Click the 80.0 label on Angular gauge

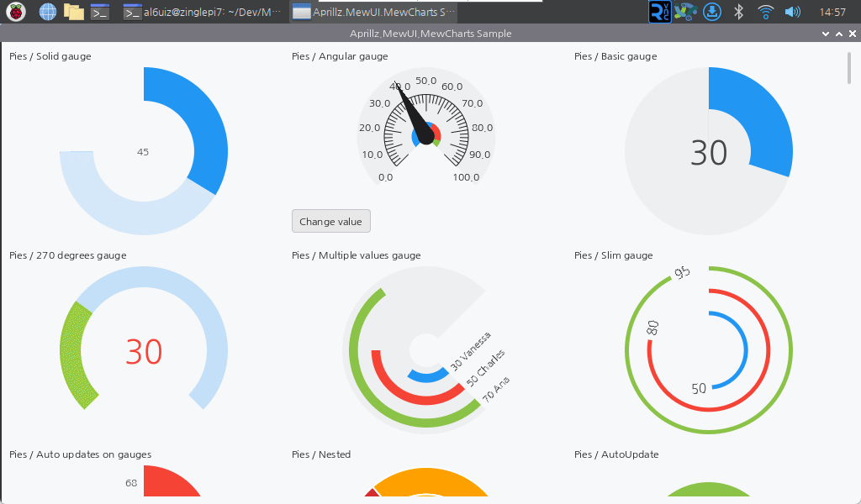tap(482, 128)
